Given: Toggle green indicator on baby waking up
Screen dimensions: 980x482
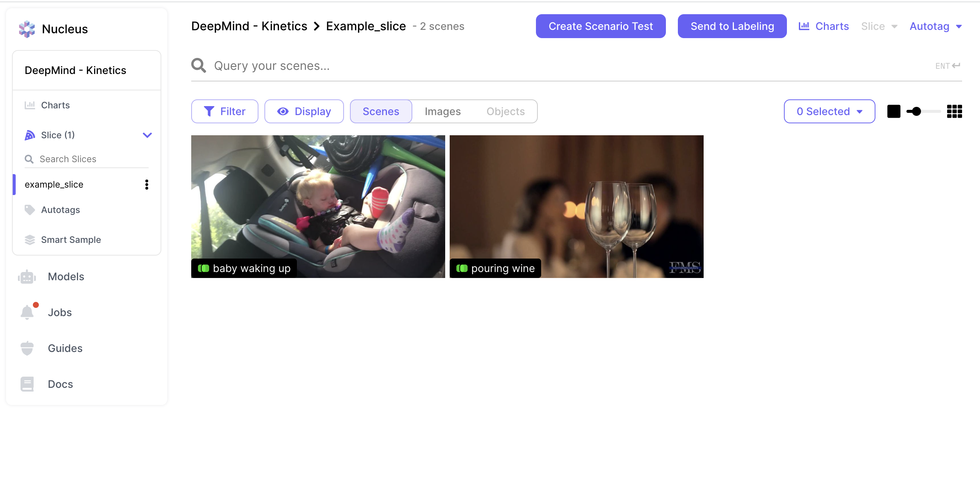Looking at the screenshot, I should click(204, 268).
